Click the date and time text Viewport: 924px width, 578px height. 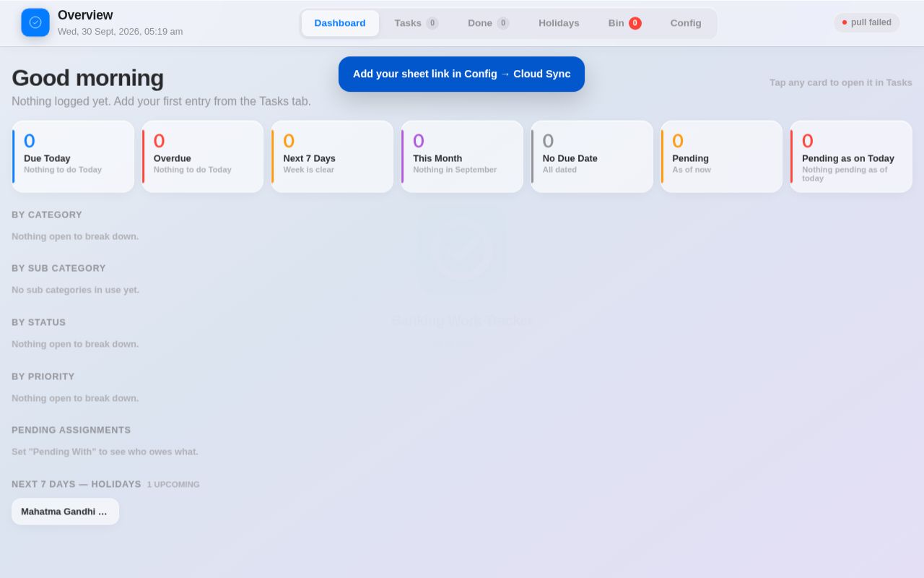pyautogui.click(x=120, y=32)
